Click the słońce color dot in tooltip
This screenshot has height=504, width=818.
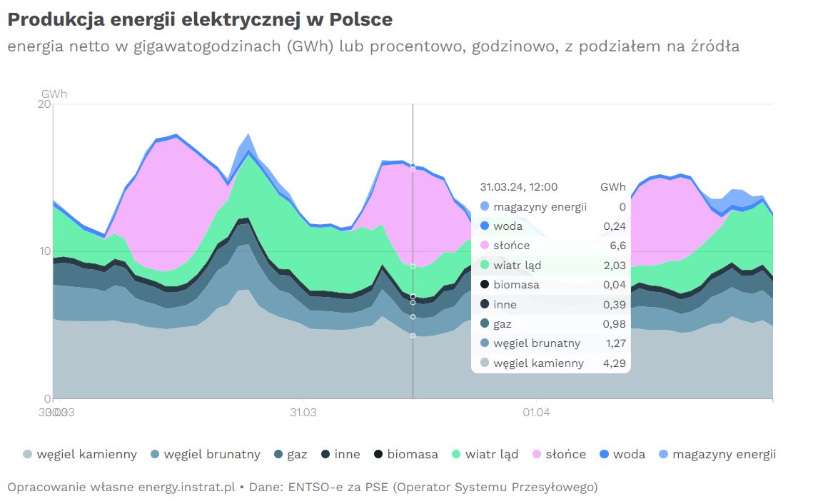point(485,246)
